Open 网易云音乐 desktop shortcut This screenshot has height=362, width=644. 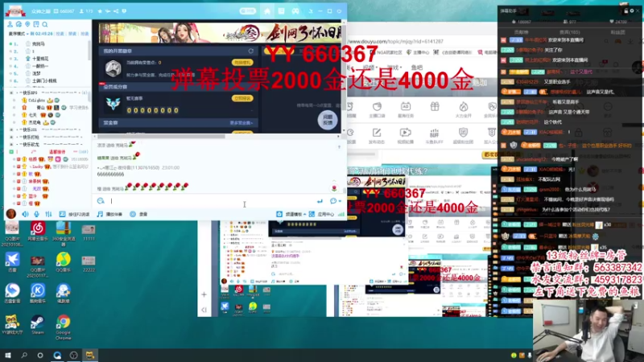[37, 231]
